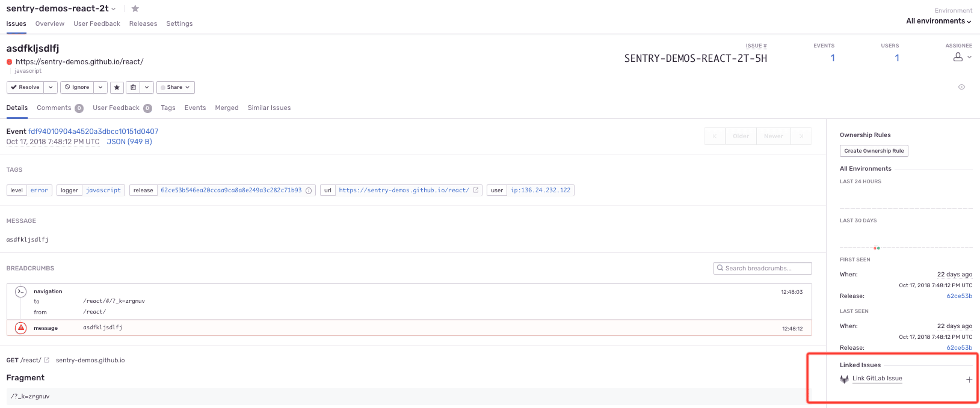
Task: Click the Events count of 1
Action: (x=833, y=58)
